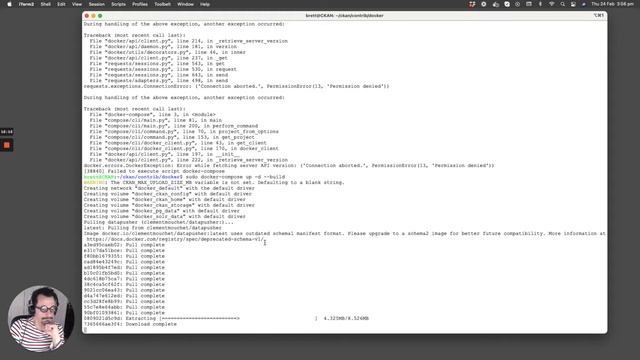Click the Extracting progress bar
The height and width of the screenshot is (360, 640).
(239, 318)
